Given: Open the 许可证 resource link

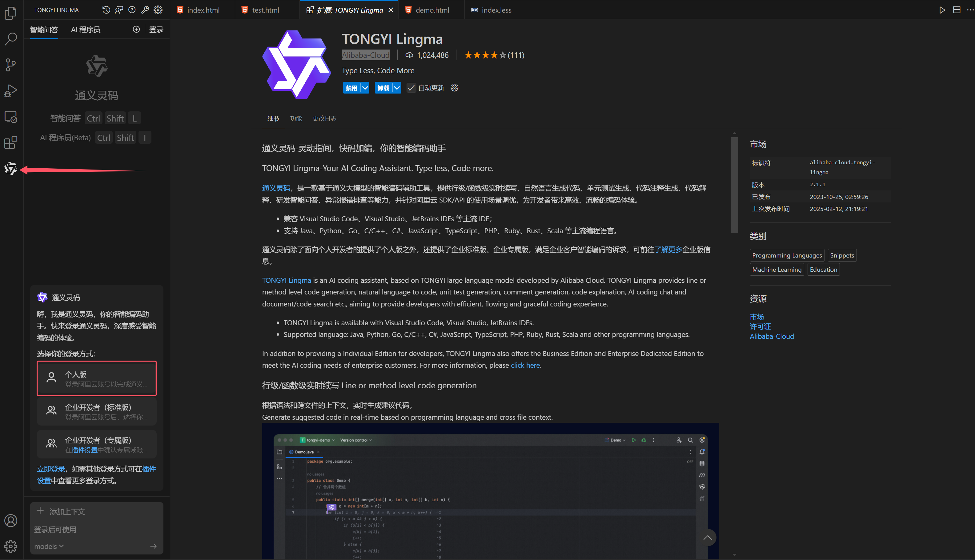Looking at the screenshot, I should pyautogui.click(x=760, y=326).
